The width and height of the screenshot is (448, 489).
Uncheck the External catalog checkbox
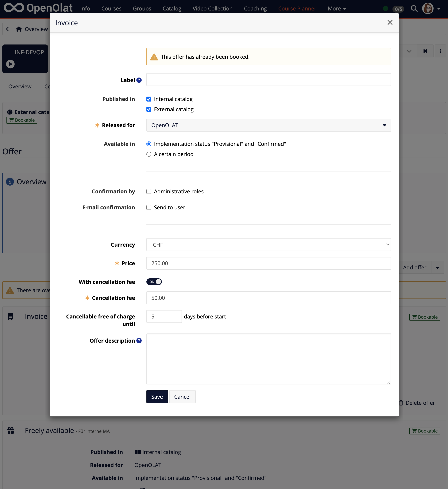[x=149, y=109]
